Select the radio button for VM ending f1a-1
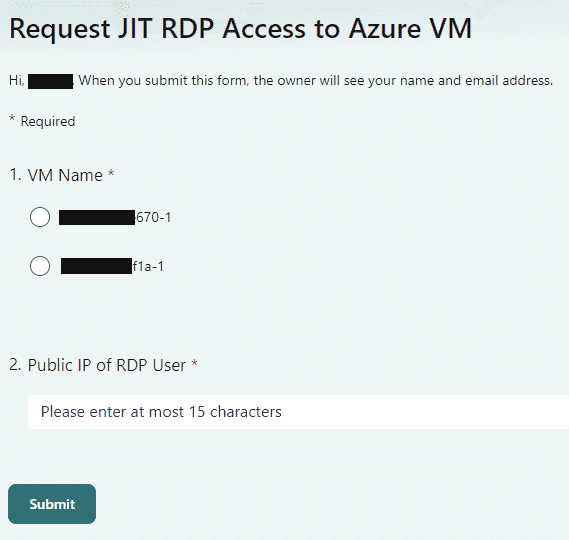The width and height of the screenshot is (569, 540). [40, 266]
